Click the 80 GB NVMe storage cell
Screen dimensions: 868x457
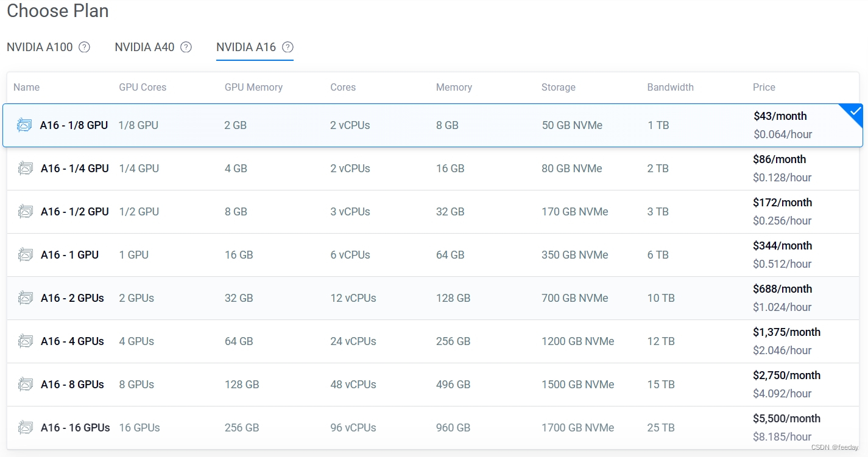572,169
